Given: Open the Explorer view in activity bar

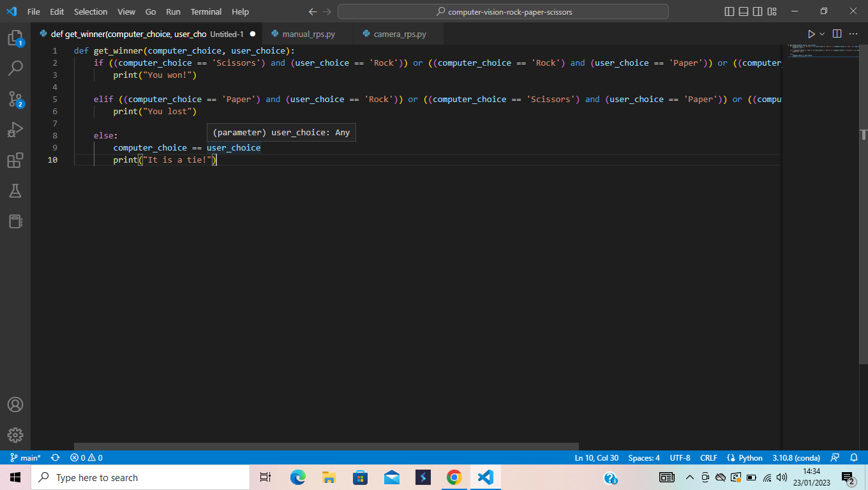Looking at the screenshot, I should tap(15, 38).
